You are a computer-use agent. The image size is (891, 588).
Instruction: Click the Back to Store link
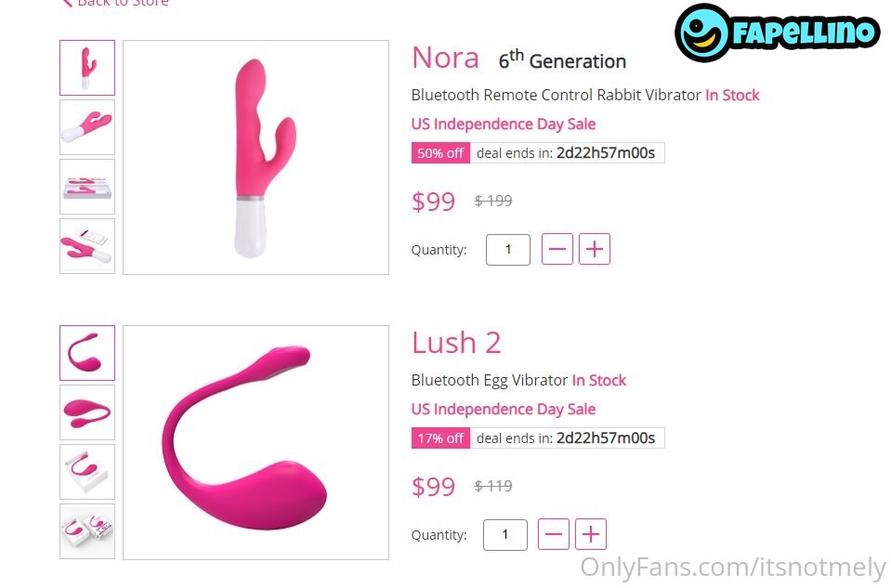click(115, 2)
